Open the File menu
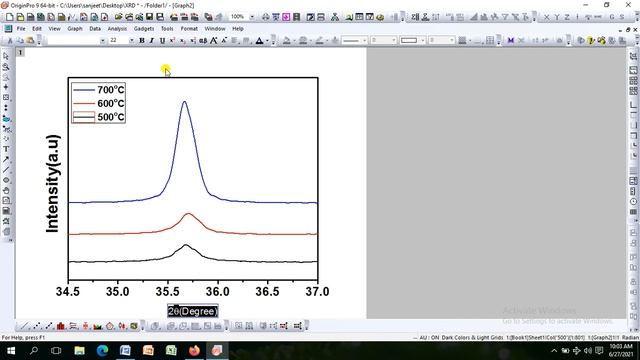 coord(21,29)
